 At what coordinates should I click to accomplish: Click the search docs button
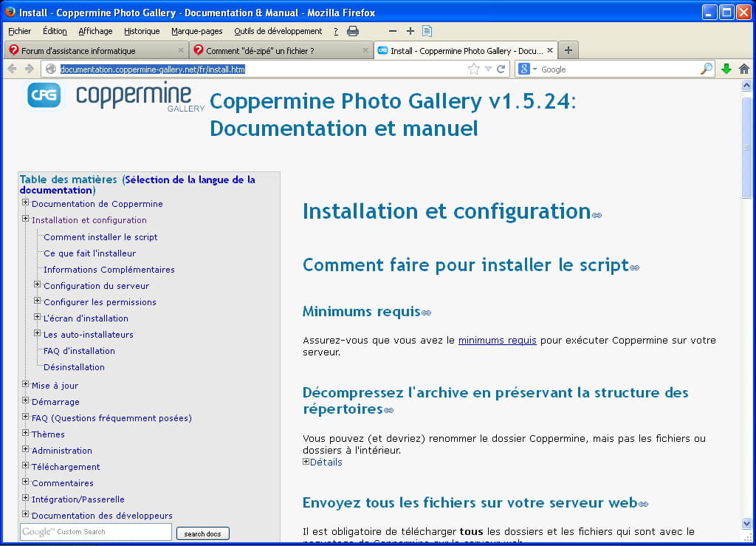tap(202, 533)
